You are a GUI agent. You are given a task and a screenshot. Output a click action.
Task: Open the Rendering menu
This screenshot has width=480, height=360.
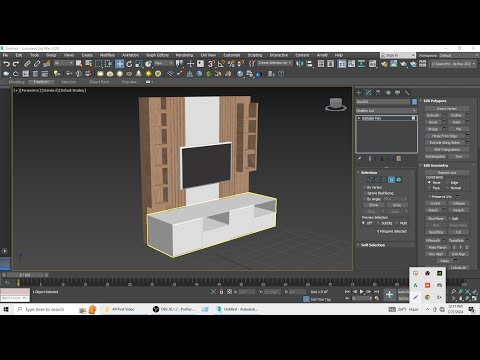(x=184, y=55)
